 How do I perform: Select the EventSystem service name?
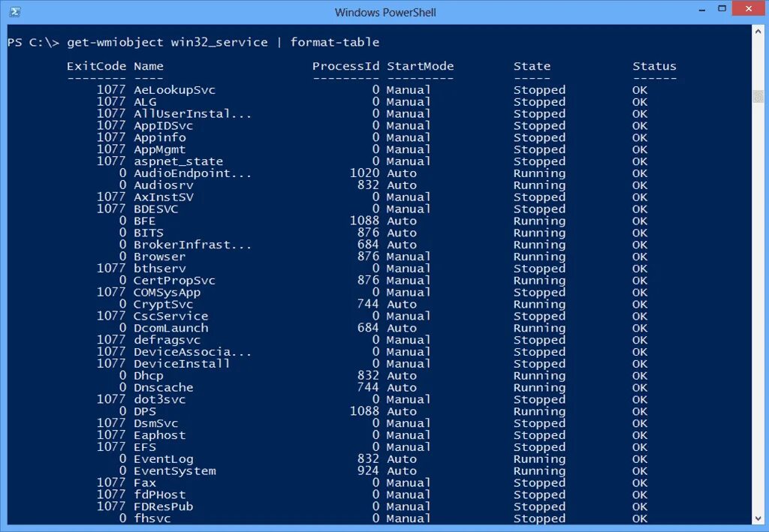point(174,470)
